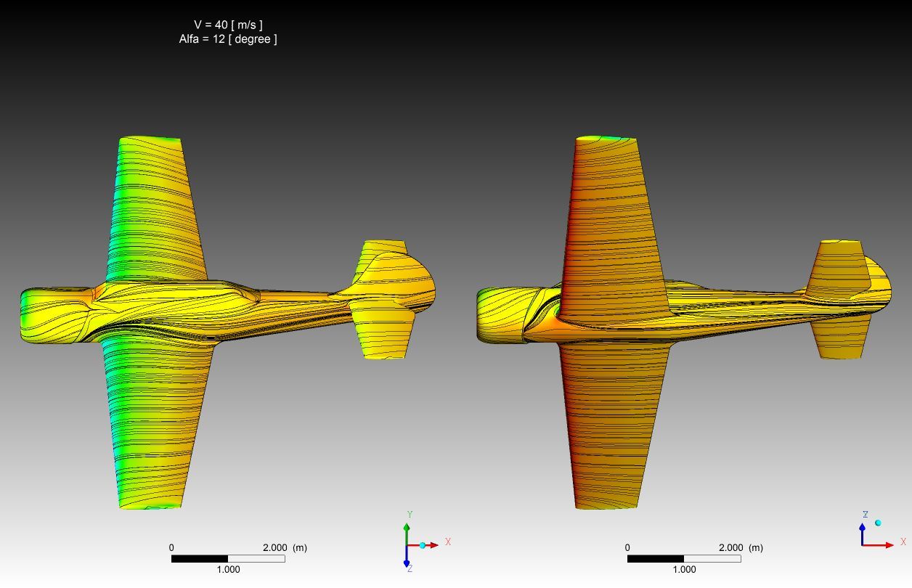The image size is (912, 588).
Task: Select the black segment of left scale bar
Action: click(200, 559)
